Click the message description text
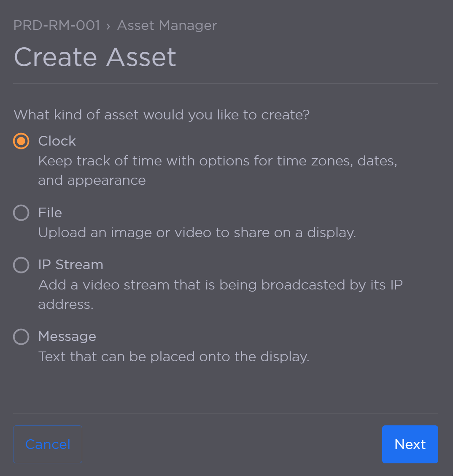The width and height of the screenshot is (453, 476). (174, 357)
